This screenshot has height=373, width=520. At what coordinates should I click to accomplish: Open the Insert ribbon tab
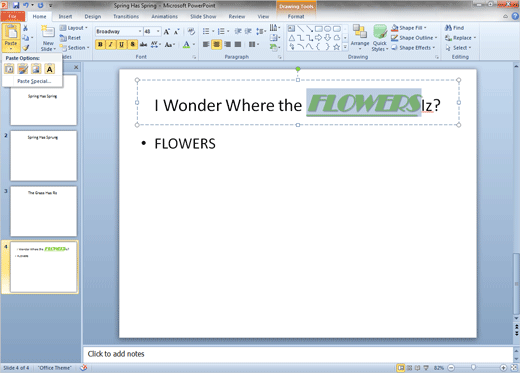65,16
